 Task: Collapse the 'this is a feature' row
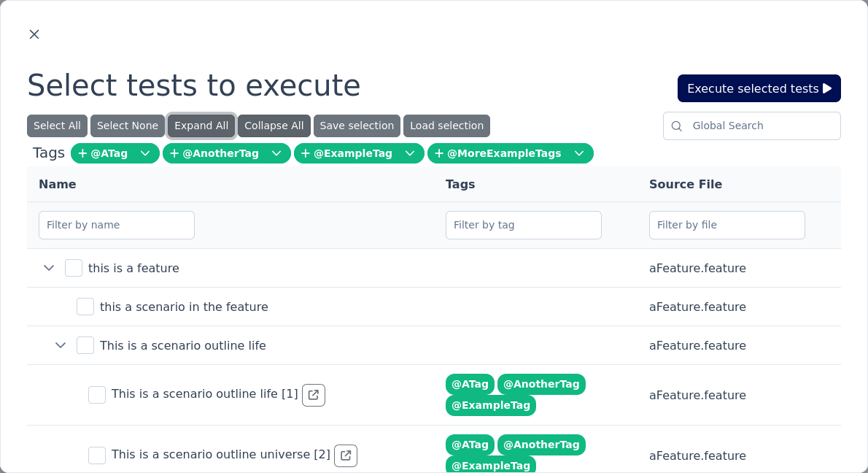pos(49,268)
